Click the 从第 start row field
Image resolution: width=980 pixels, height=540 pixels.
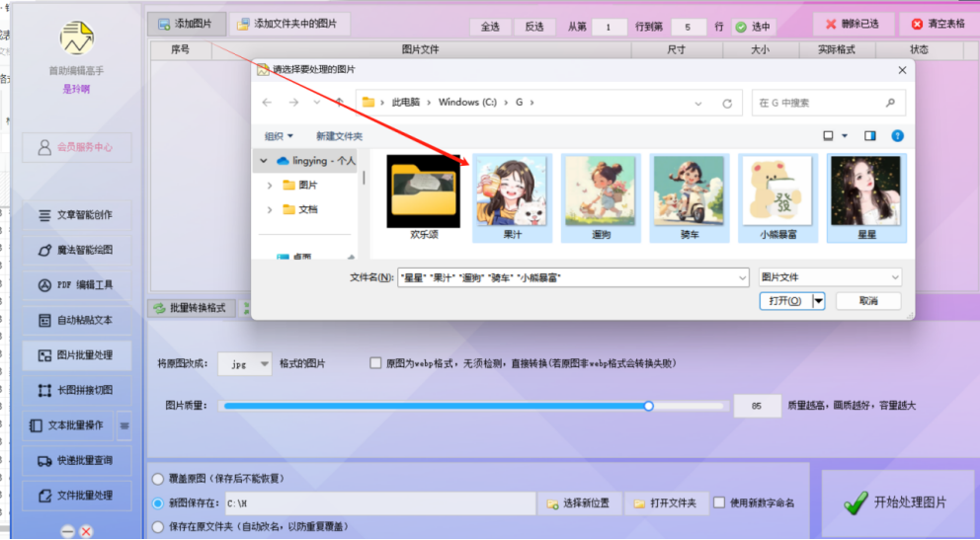[x=609, y=27]
